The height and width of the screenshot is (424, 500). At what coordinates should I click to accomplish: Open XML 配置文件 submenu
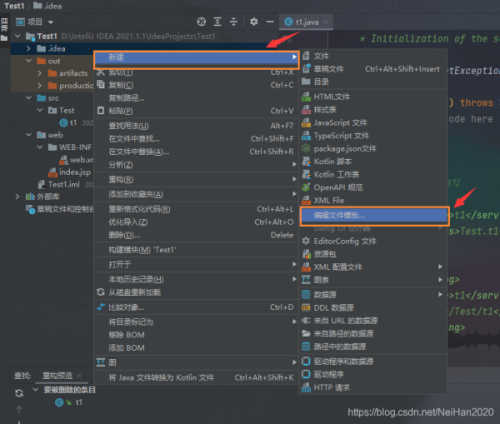[x=373, y=267]
